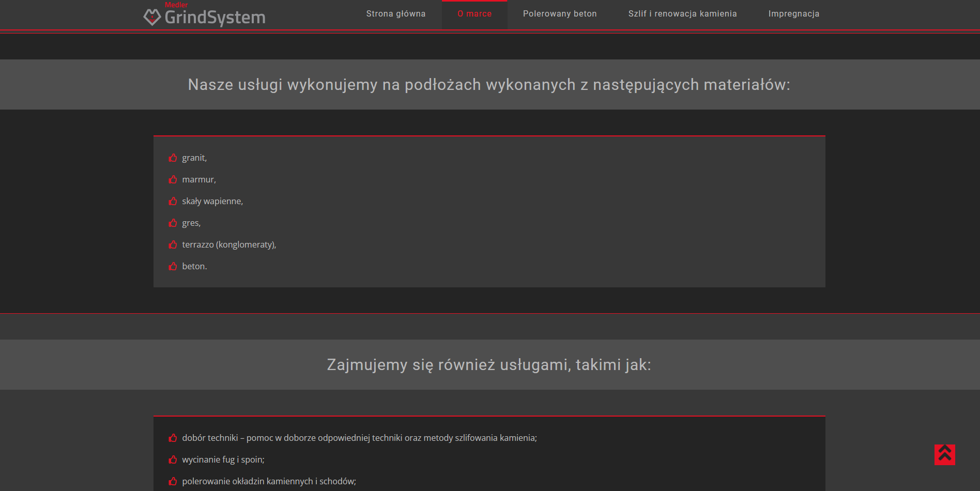Viewport: 980px width, 491px height.
Task: Click the Zajmujemy się również usługami heading
Action: (x=489, y=364)
